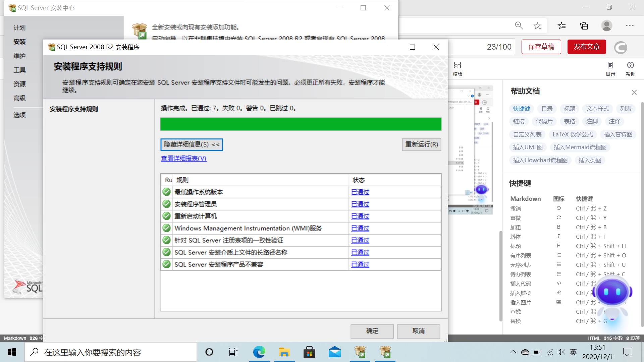The height and width of the screenshot is (362, 644).
Task: Select the 标题 help tag
Action: coord(570,109)
